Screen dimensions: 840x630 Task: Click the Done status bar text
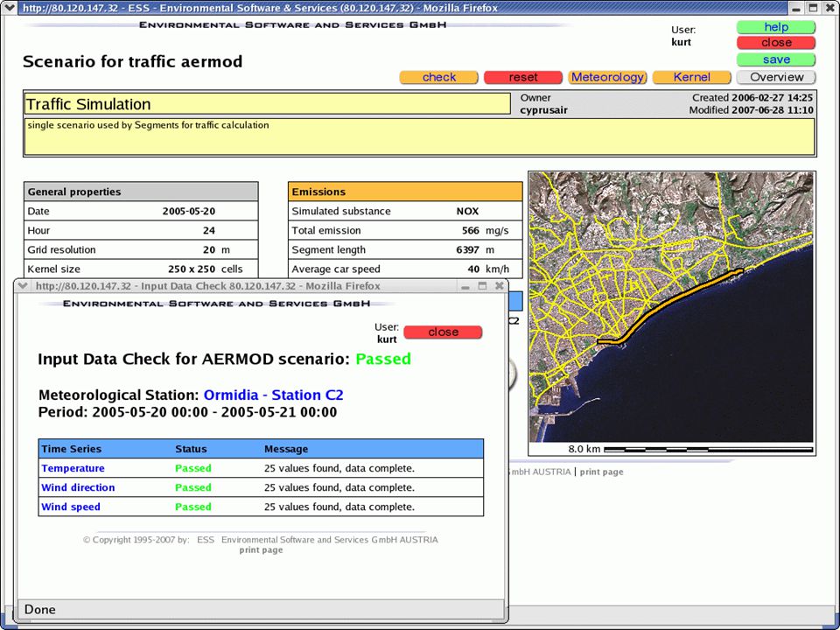39,609
